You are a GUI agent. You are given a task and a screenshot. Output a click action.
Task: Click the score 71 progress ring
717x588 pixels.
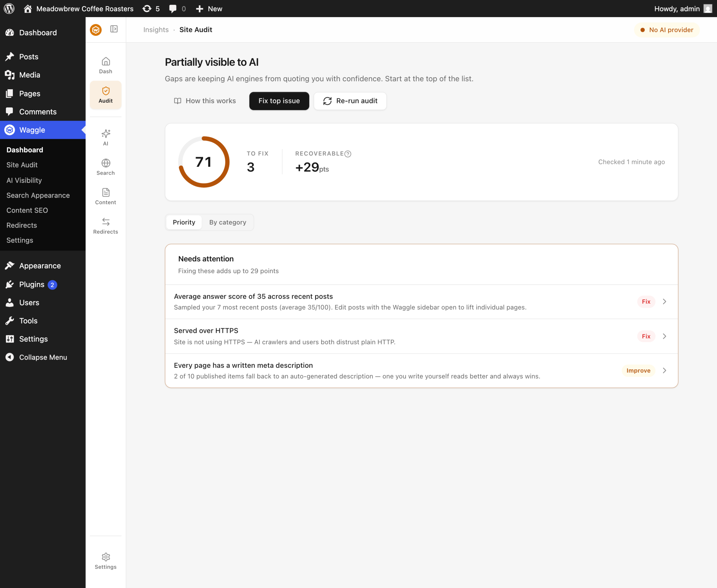204,162
